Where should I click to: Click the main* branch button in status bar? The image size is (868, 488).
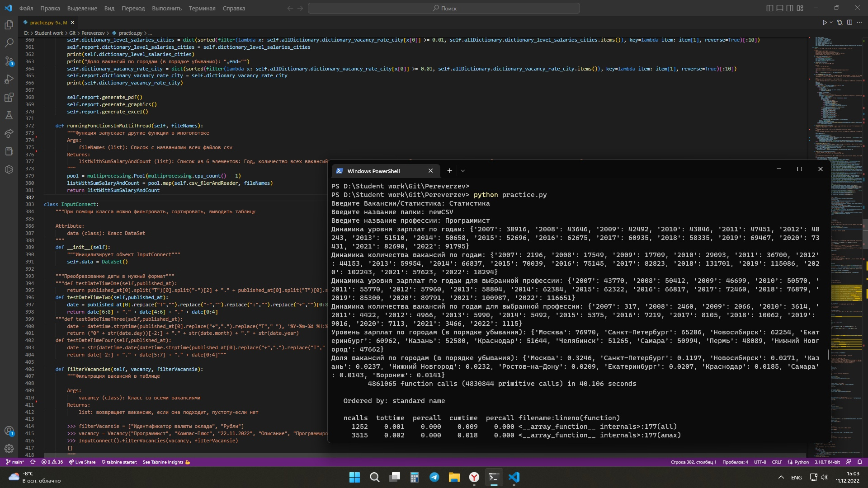click(x=15, y=462)
